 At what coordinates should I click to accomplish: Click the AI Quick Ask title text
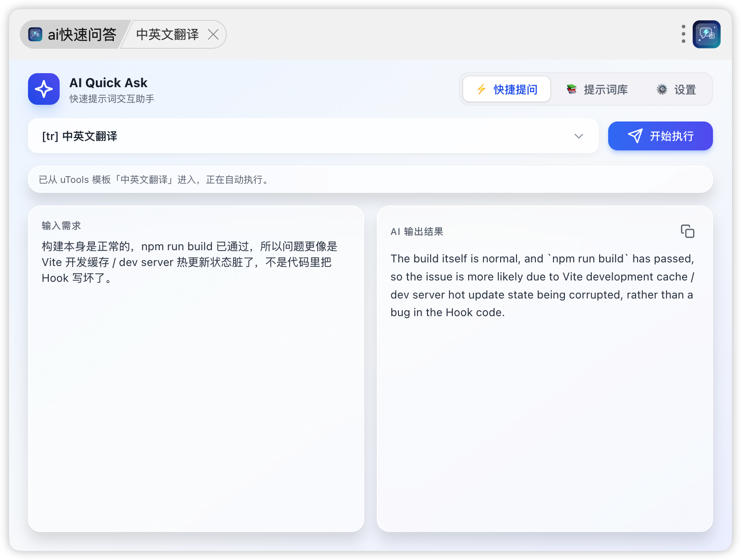108,83
